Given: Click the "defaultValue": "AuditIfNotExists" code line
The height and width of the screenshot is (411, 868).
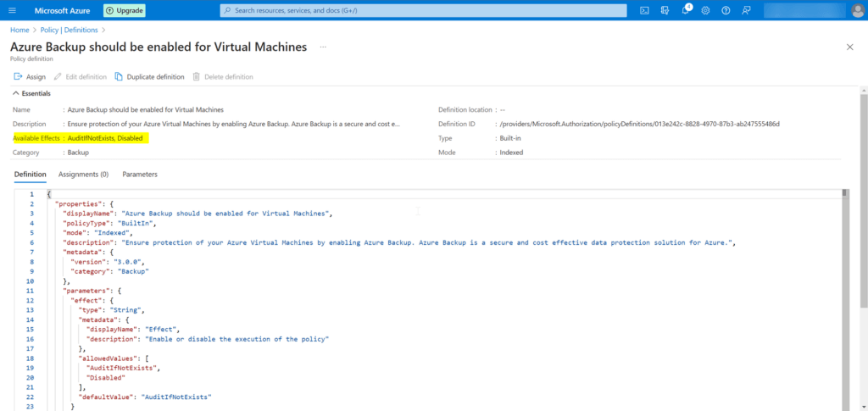Looking at the screenshot, I should (146, 397).
